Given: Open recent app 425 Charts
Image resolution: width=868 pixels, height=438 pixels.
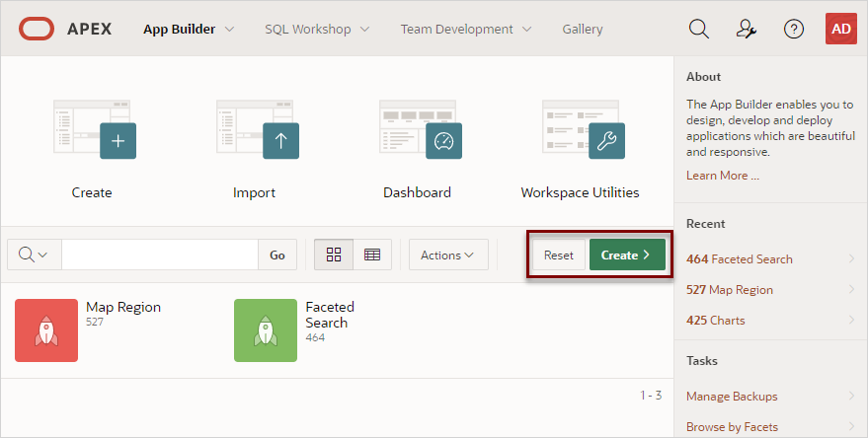Looking at the screenshot, I should [716, 321].
